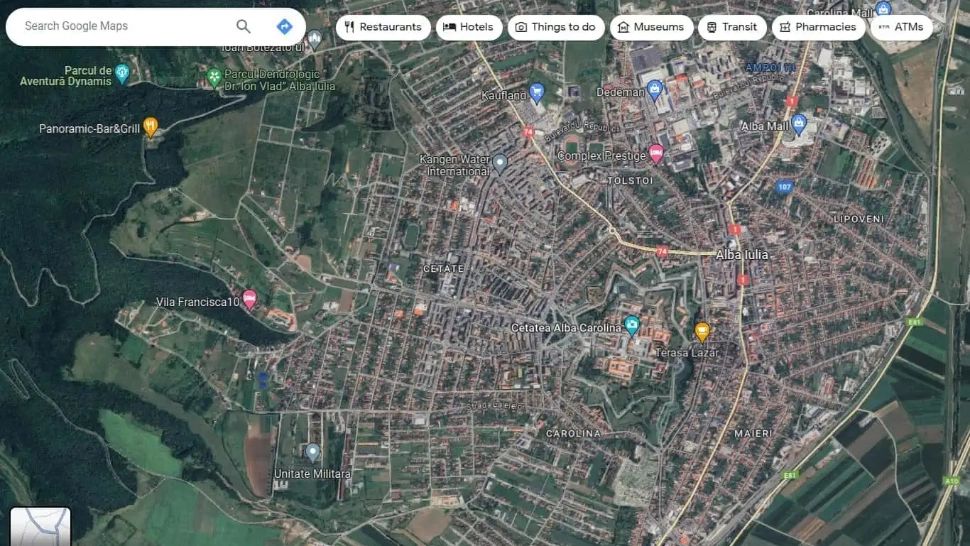
Task: Open Complex Prestige hotel pin
Action: (x=656, y=153)
